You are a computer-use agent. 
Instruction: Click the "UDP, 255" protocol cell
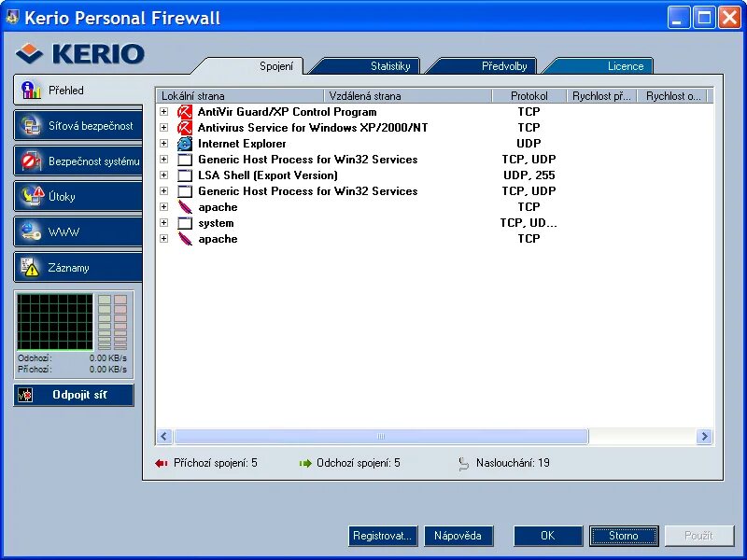click(529, 175)
